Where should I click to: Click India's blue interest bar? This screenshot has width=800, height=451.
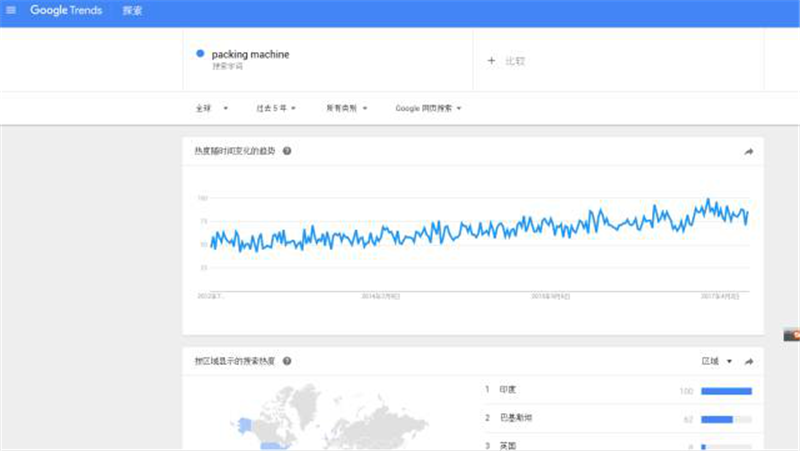click(726, 390)
